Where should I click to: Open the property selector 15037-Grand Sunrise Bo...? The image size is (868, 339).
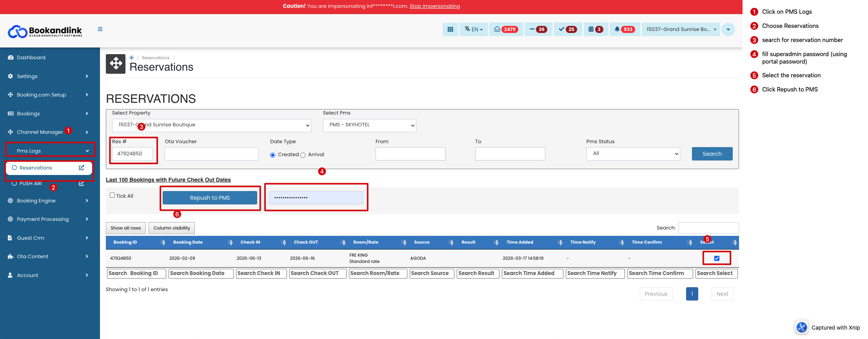[681, 29]
